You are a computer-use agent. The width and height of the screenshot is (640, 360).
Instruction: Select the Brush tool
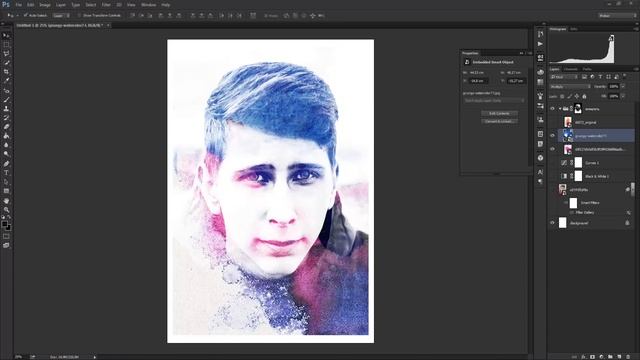point(6,100)
